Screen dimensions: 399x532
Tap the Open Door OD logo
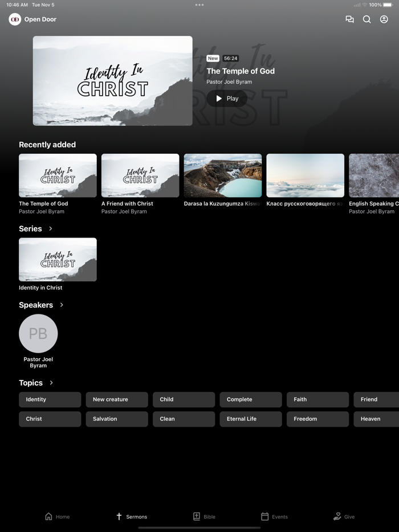[15, 19]
